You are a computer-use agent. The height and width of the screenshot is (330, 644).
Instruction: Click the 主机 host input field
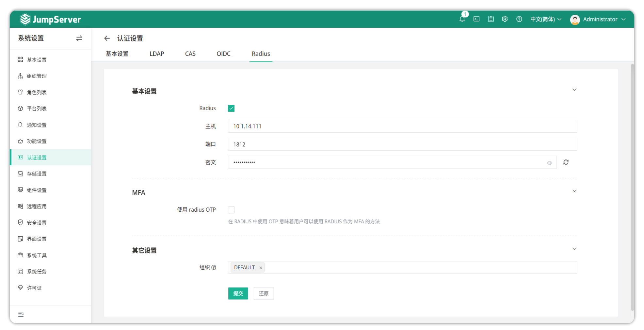coord(402,126)
